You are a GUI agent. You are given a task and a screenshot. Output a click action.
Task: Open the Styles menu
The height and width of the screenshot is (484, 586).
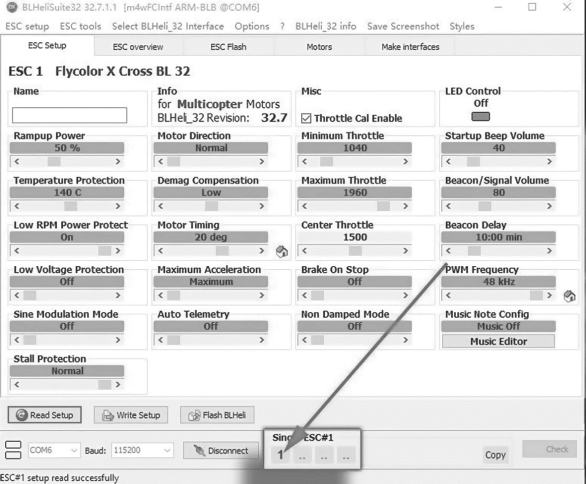click(x=462, y=26)
